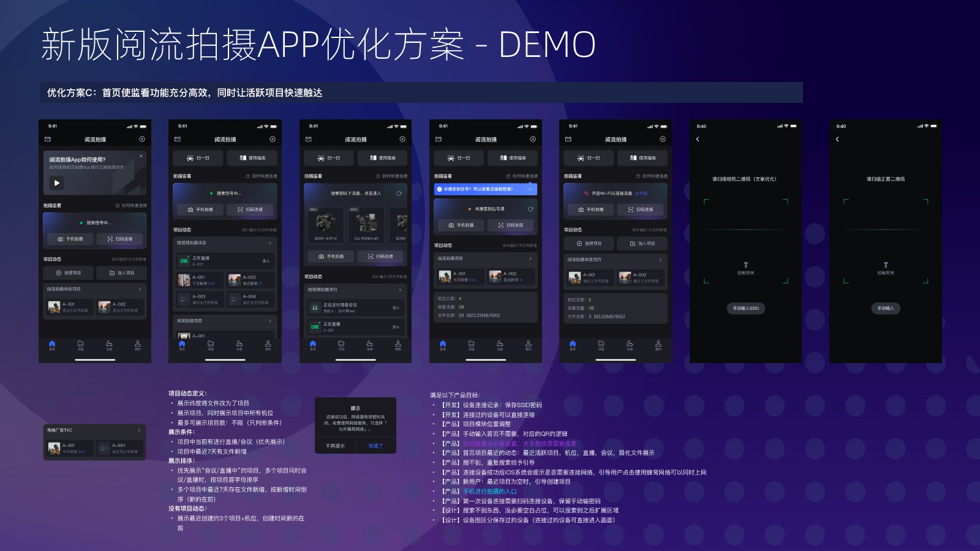The width and height of the screenshot is (980, 551).
Task: Select Home tab on the tutorial-card phone
Action: click(x=52, y=345)
